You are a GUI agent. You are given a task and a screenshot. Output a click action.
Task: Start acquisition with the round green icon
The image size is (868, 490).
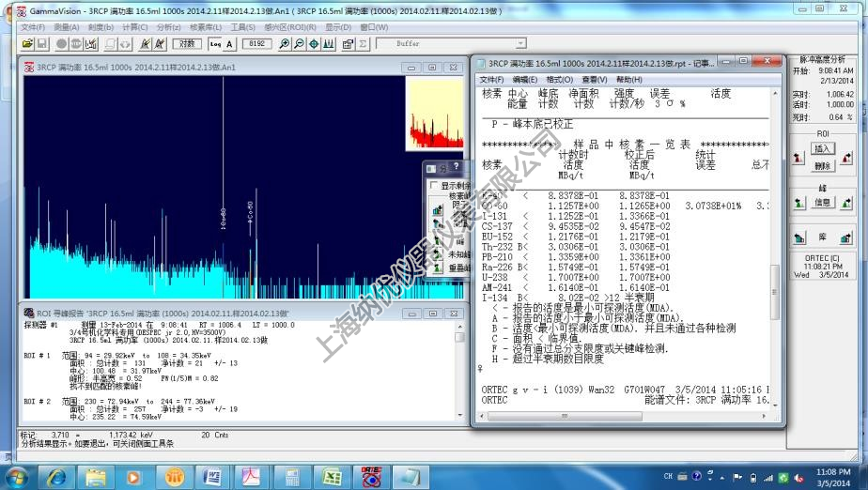pos(61,44)
